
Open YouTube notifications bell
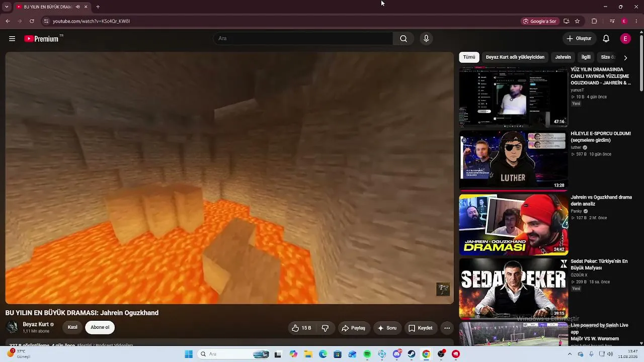pos(606,39)
